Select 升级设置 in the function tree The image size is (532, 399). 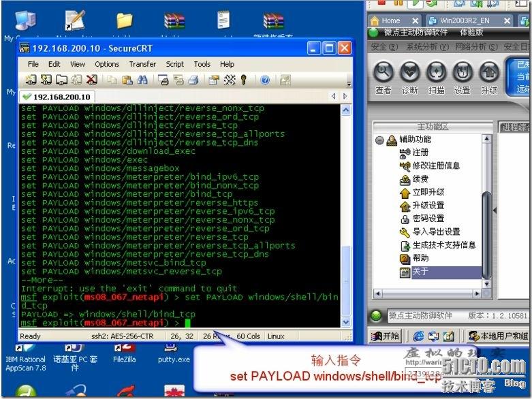[428, 206]
